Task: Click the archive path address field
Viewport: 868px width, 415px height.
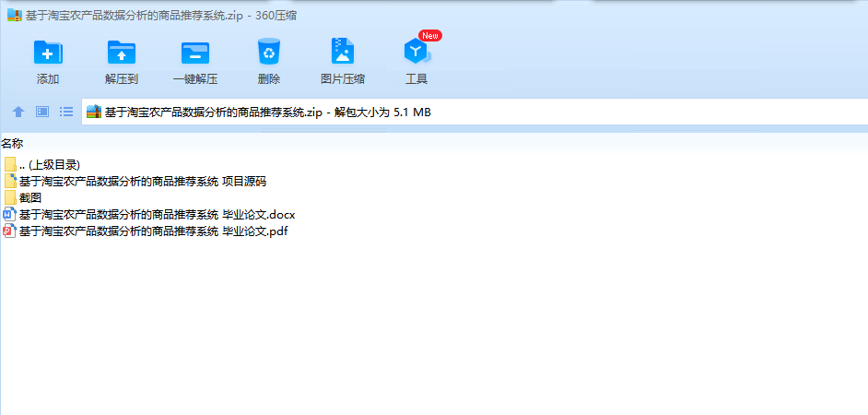Action: 475,112
